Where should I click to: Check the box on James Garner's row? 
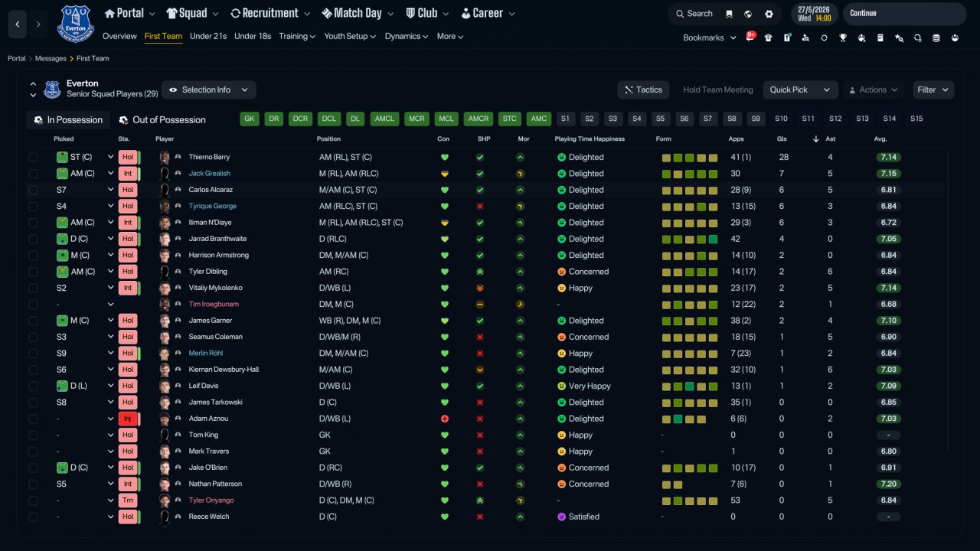(33, 321)
